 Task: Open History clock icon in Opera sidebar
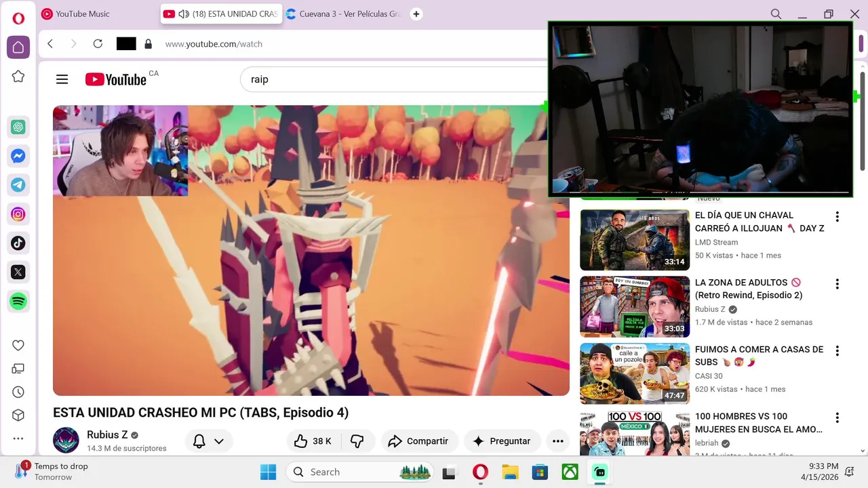[18, 392]
